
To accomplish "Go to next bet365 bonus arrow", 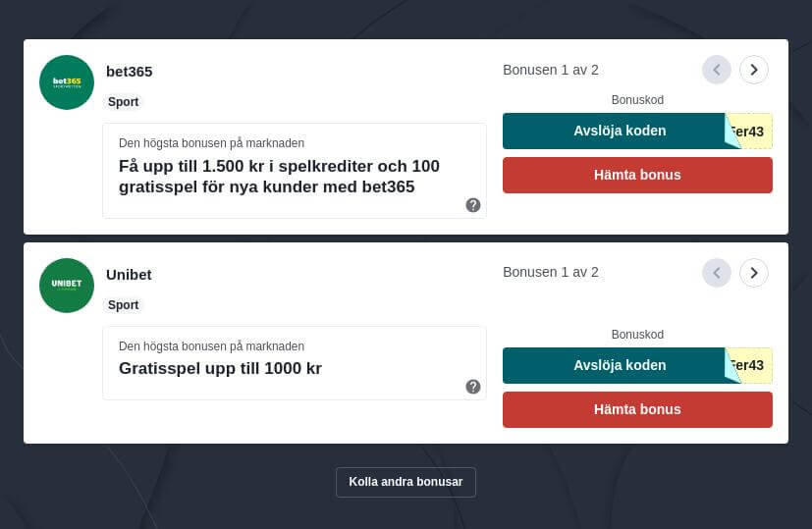I will 754,70.
